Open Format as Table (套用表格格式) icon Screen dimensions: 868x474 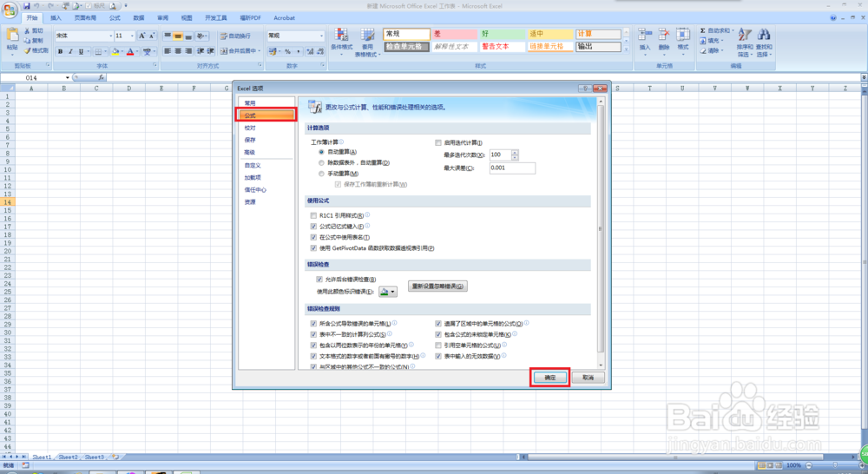pyautogui.click(x=367, y=36)
